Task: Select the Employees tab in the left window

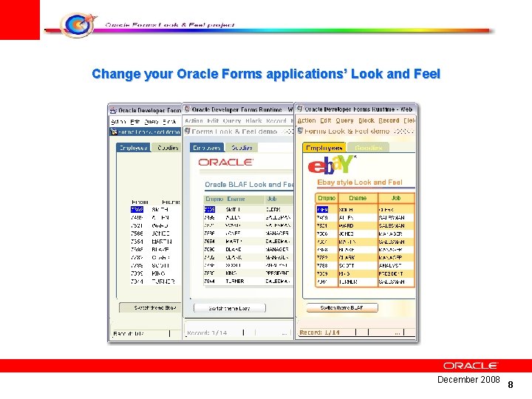Action: point(133,148)
